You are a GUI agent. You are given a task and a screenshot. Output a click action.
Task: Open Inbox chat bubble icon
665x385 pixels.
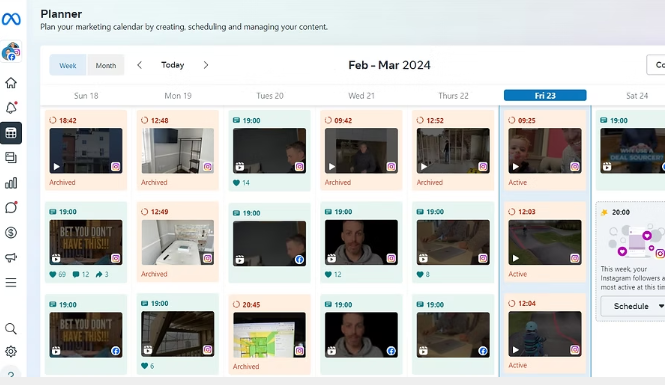point(11,207)
